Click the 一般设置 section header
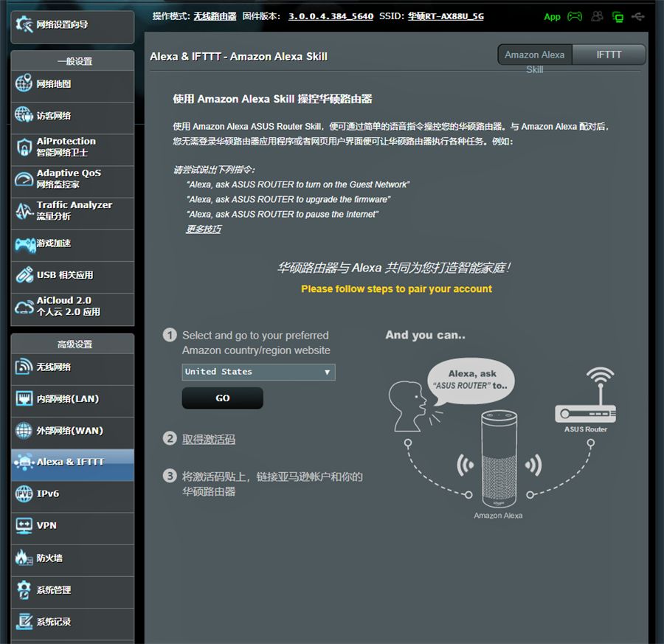Screen dimensions: 664x644 (72, 61)
